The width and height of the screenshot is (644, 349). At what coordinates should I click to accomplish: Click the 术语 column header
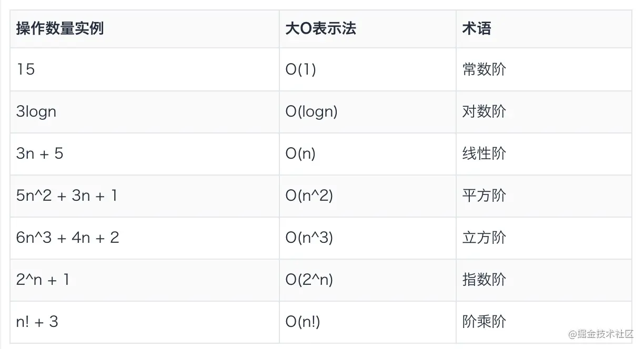click(x=544, y=29)
